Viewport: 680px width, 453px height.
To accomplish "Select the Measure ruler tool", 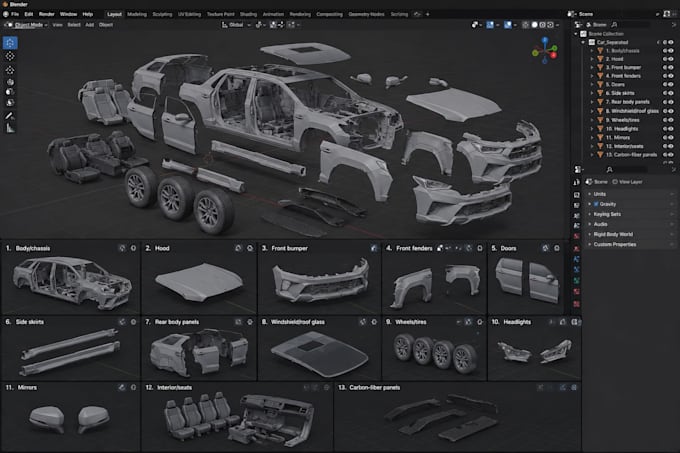I will (10, 128).
